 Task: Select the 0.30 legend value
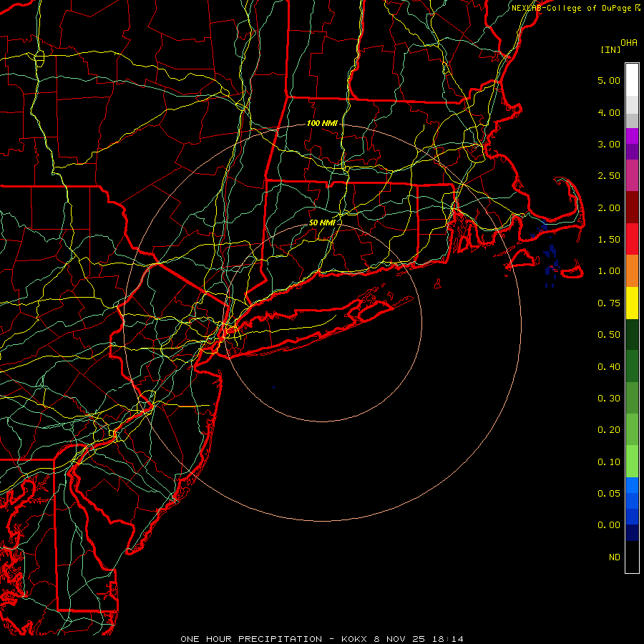609,399
